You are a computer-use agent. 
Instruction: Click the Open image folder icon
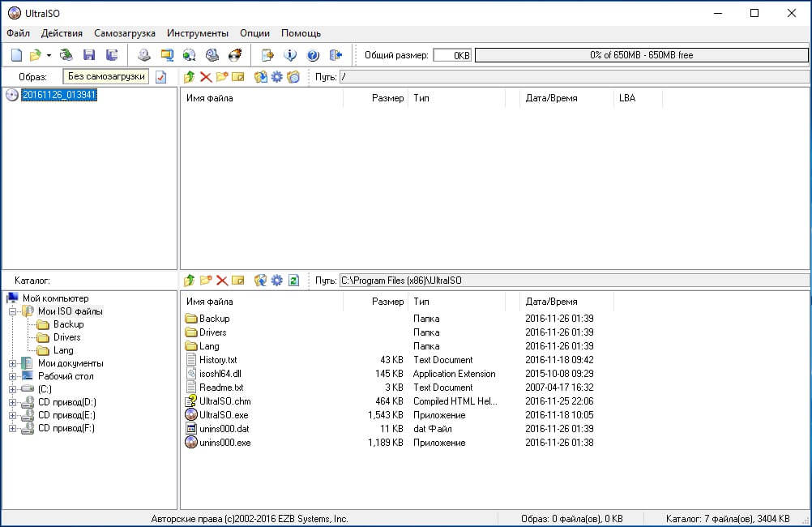pos(35,55)
